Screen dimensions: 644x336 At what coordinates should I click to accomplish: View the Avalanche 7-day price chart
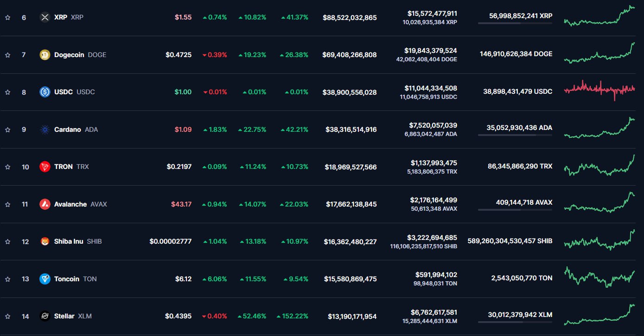coord(599,202)
